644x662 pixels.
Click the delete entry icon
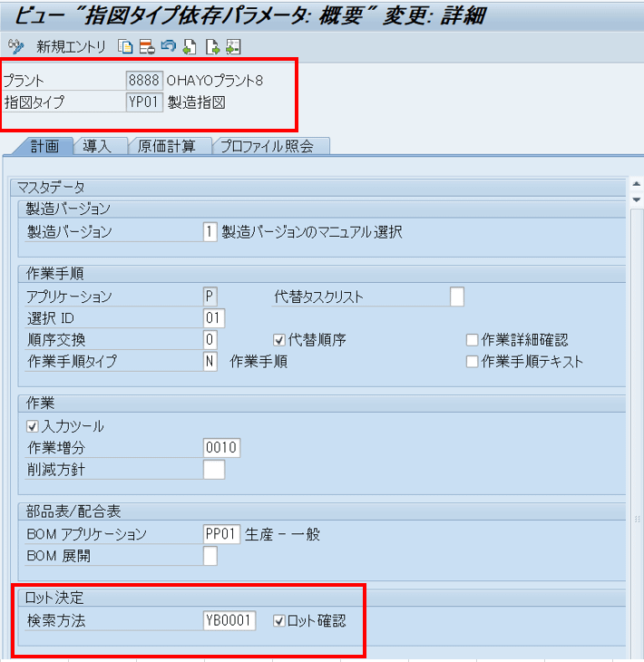[147, 46]
